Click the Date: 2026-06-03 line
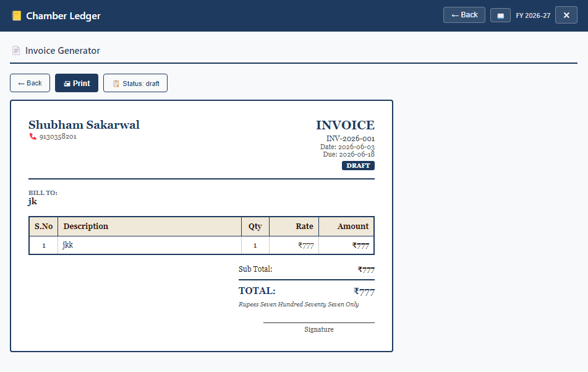The image size is (588, 372). (x=347, y=147)
